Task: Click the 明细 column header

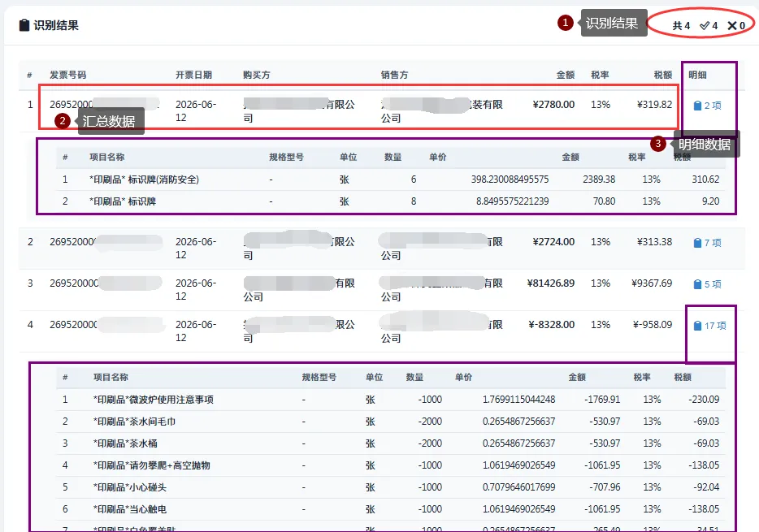Action: [x=697, y=75]
